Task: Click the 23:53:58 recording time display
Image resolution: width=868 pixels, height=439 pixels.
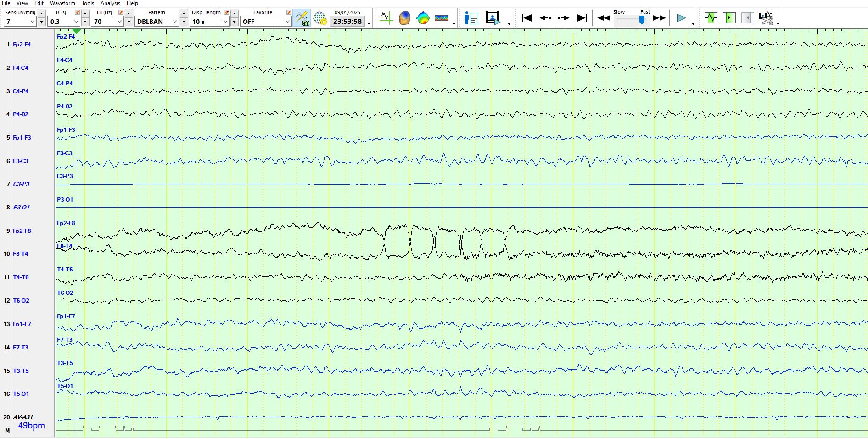Action: pyautogui.click(x=347, y=22)
